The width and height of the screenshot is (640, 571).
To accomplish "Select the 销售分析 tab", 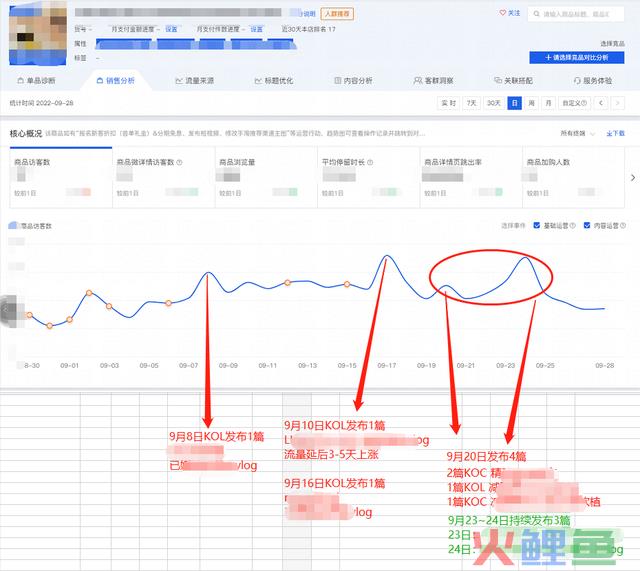I will (x=116, y=81).
